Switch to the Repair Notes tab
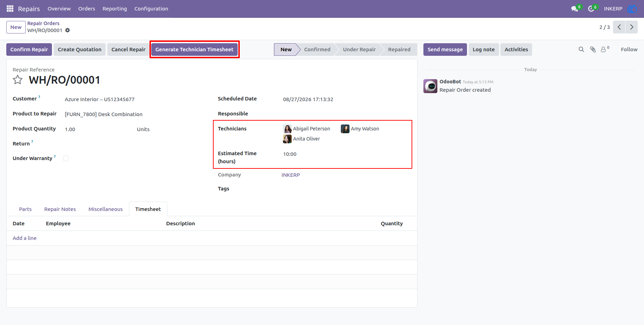Viewport: 644px width, 325px height. point(60,209)
